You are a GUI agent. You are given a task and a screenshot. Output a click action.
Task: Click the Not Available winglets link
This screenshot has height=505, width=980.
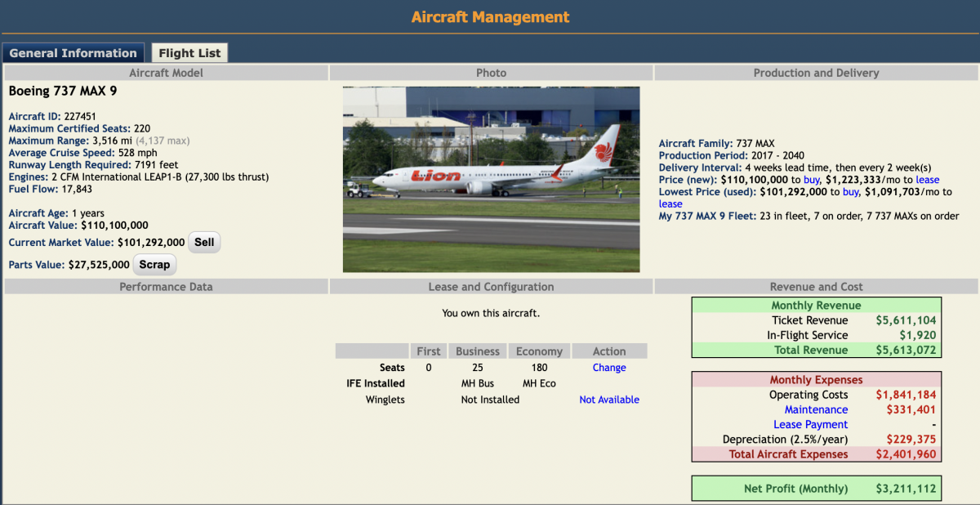click(x=609, y=400)
